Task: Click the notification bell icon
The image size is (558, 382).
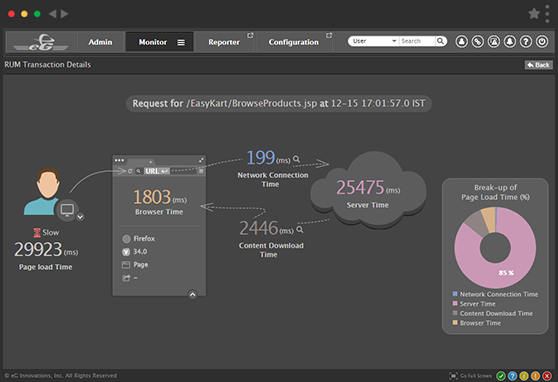Action: click(x=510, y=42)
